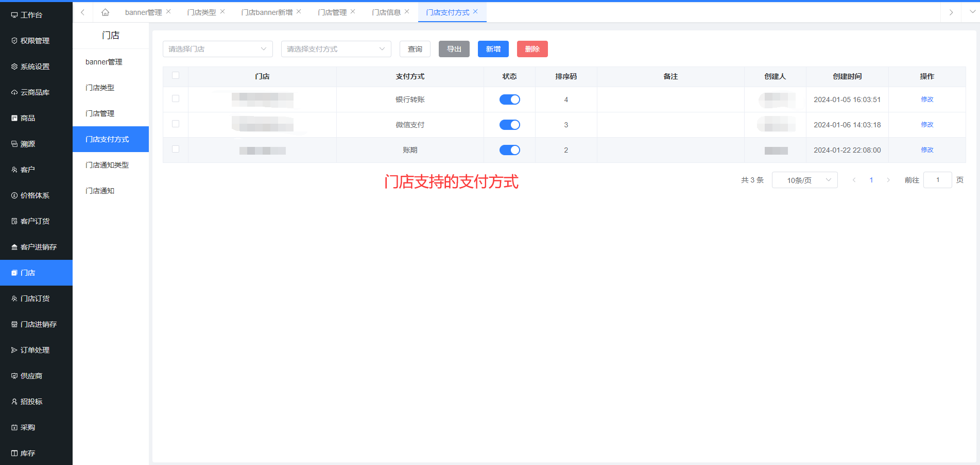
Task: Check the select-all checkbox in table header
Action: 176,75
